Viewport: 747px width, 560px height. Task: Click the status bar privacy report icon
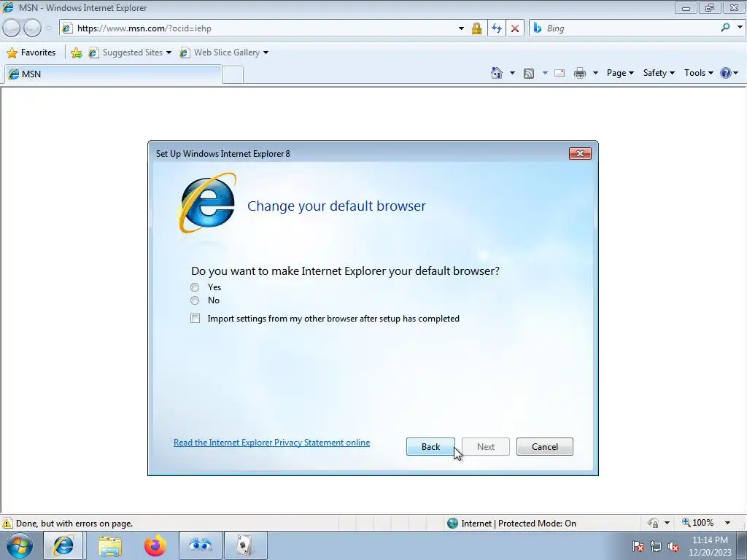click(653, 523)
